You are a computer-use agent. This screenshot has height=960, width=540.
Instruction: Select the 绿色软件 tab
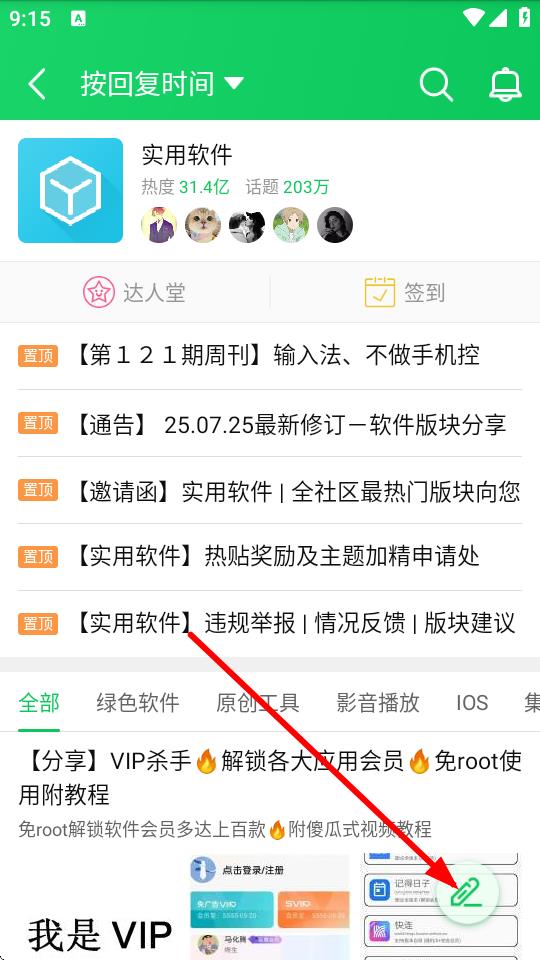pos(138,702)
